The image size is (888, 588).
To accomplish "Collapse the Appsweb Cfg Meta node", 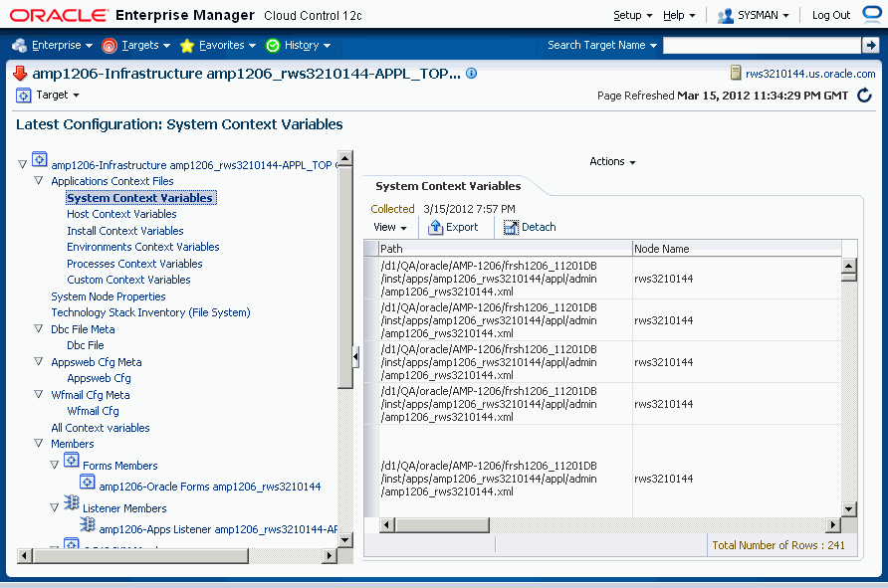I will pyautogui.click(x=38, y=361).
